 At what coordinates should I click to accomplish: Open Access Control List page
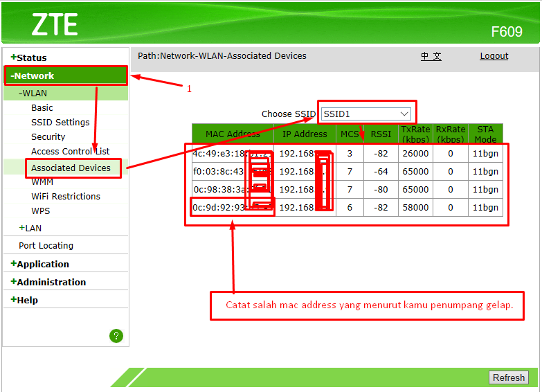tap(70, 151)
